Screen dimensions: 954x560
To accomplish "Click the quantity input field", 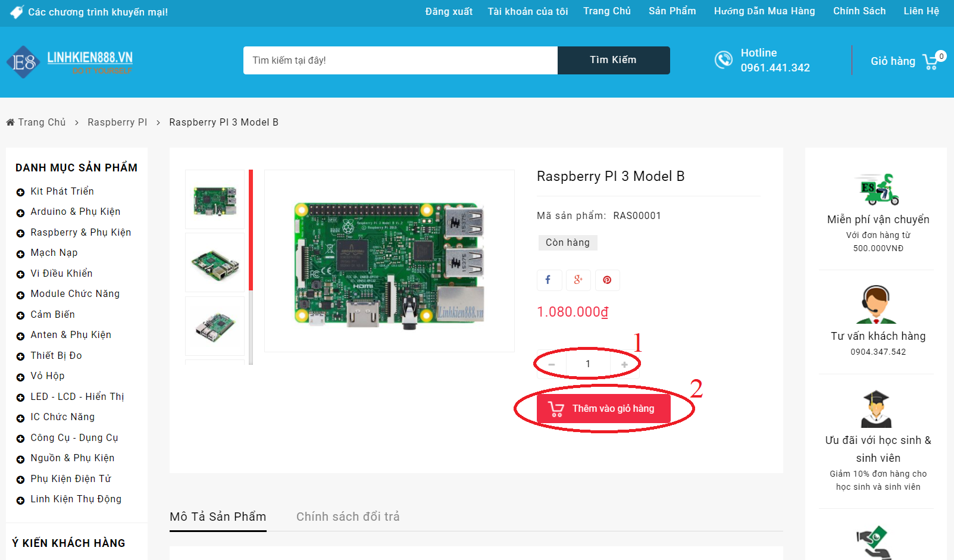I will (x=588, y=364).
